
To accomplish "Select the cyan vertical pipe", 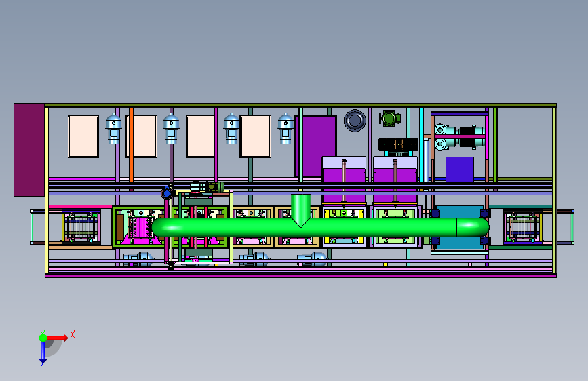I will tap(421, 145).
